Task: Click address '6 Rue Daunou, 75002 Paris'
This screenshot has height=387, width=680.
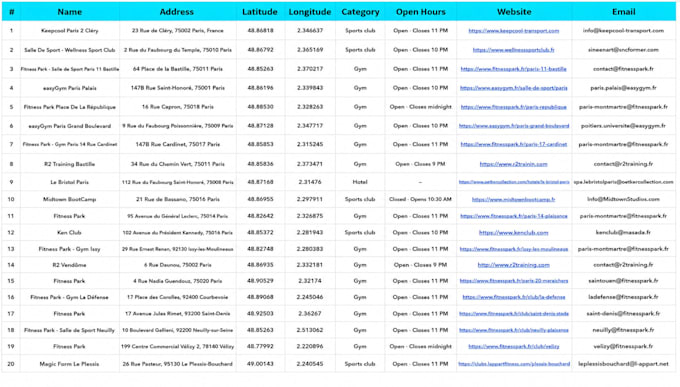Action: pos(178,265)
